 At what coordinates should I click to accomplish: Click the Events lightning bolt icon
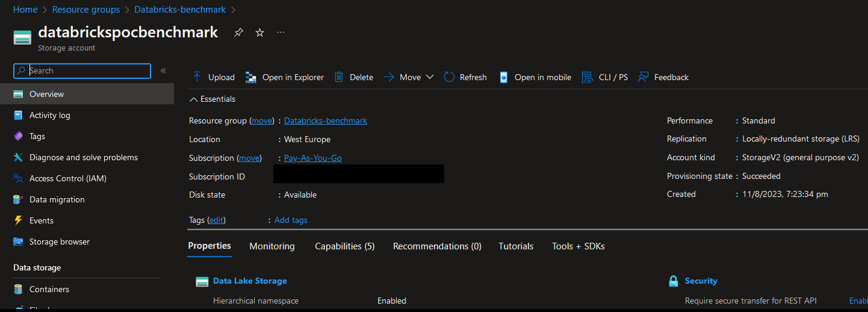18,220
